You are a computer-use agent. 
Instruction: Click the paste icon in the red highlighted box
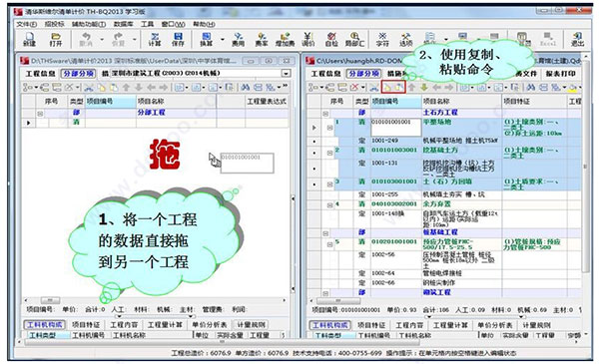(398, 88)
